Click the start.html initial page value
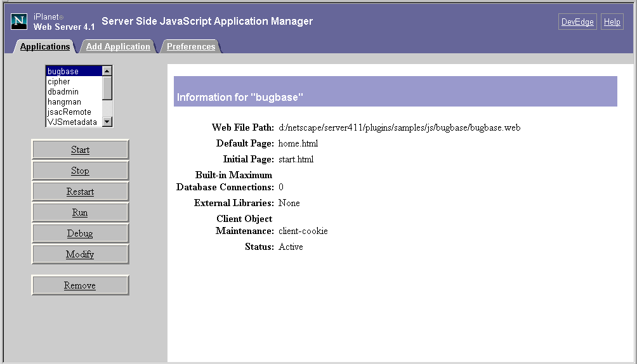Image resolution: width=637 pixels, height=364 pixels. [296, 159]
